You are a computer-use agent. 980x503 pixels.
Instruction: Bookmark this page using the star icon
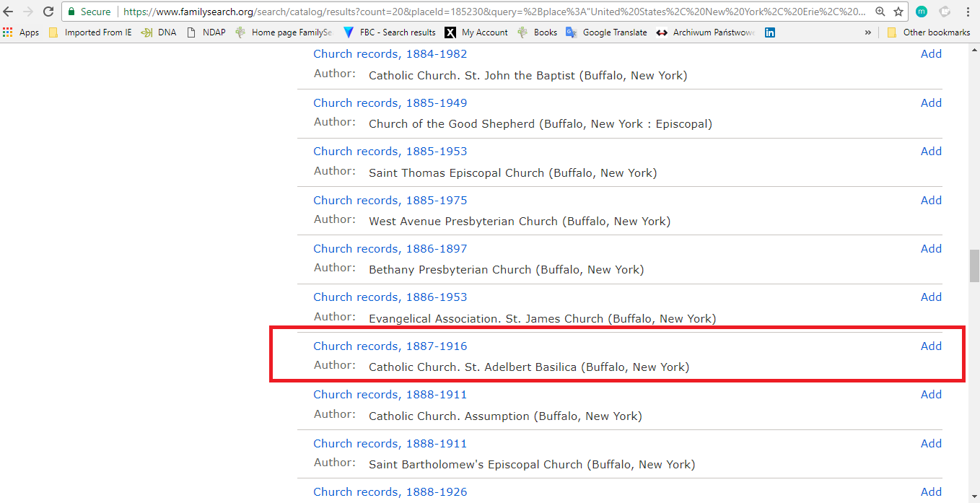click(x=899, y=12)
